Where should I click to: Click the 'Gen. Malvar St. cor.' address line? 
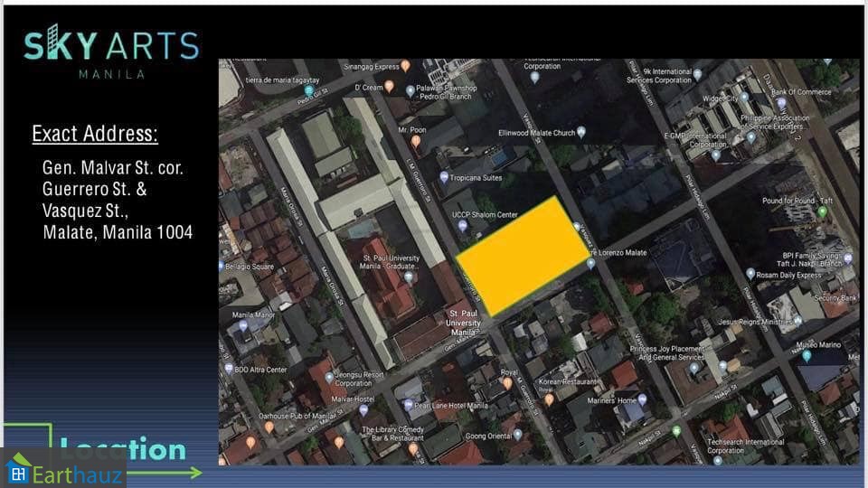coord(112,168)
